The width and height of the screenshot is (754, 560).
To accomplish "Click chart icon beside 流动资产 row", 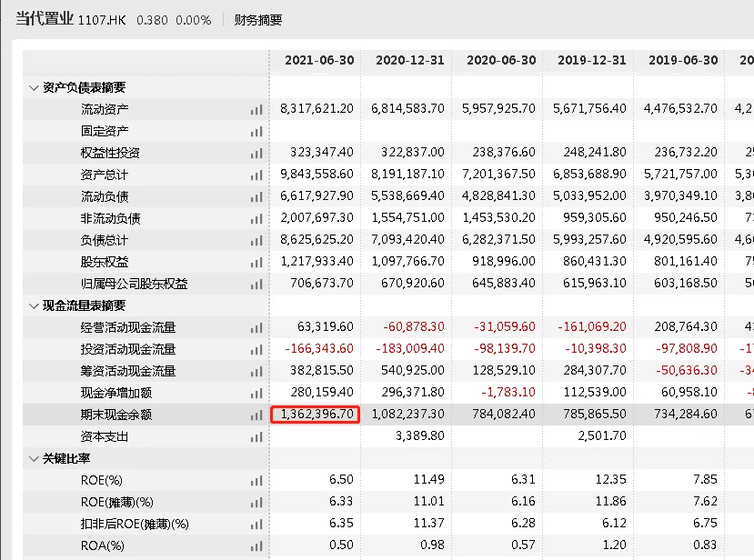I will pos(256,109).
